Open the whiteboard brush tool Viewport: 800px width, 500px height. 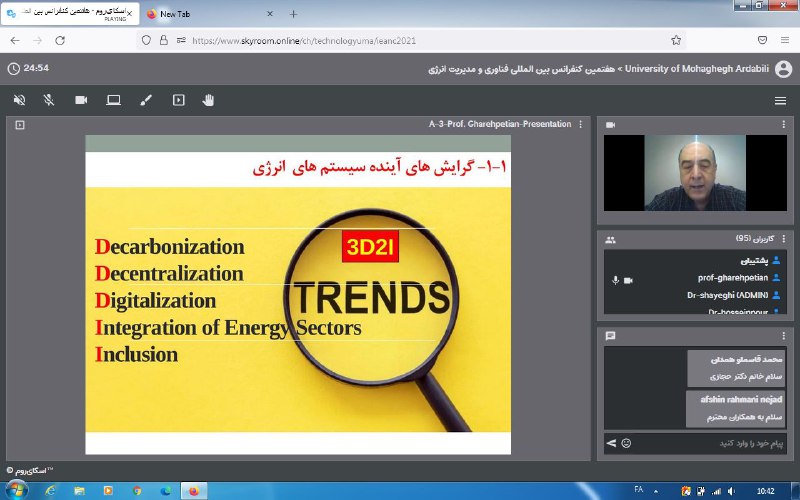click(146, 100)
